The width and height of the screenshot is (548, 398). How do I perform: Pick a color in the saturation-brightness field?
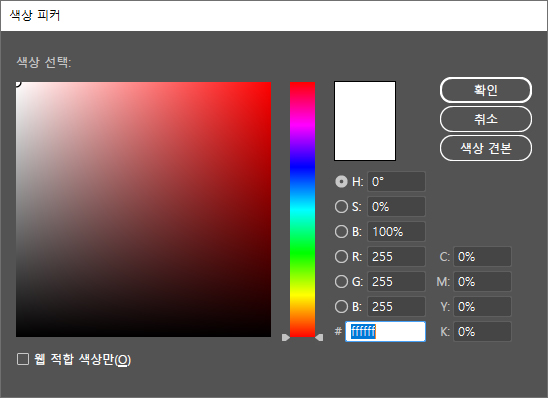pyautogui.click(x=143, y=209)
